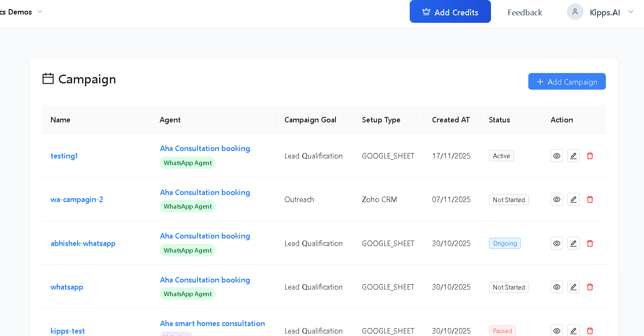Click the edit pencil for wa-campagin-2
The height and width of the screenshot is (336, 644).
(x=574, y=200)
